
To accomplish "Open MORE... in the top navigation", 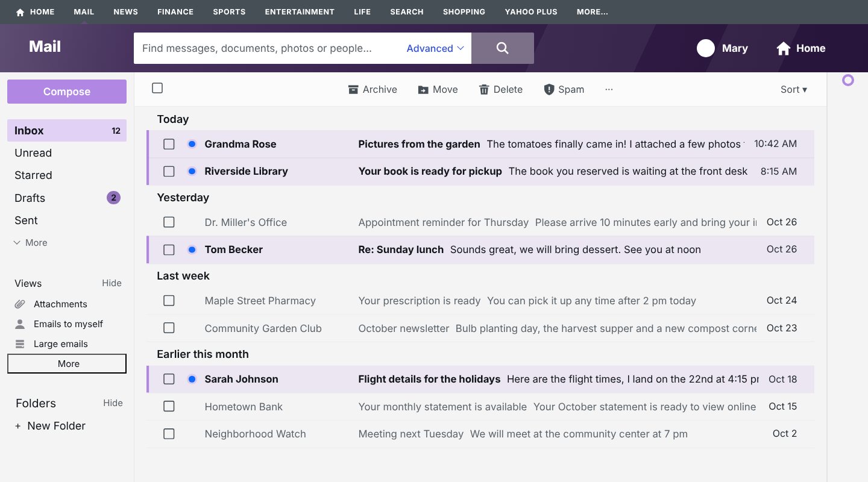I will coord(592,12).
